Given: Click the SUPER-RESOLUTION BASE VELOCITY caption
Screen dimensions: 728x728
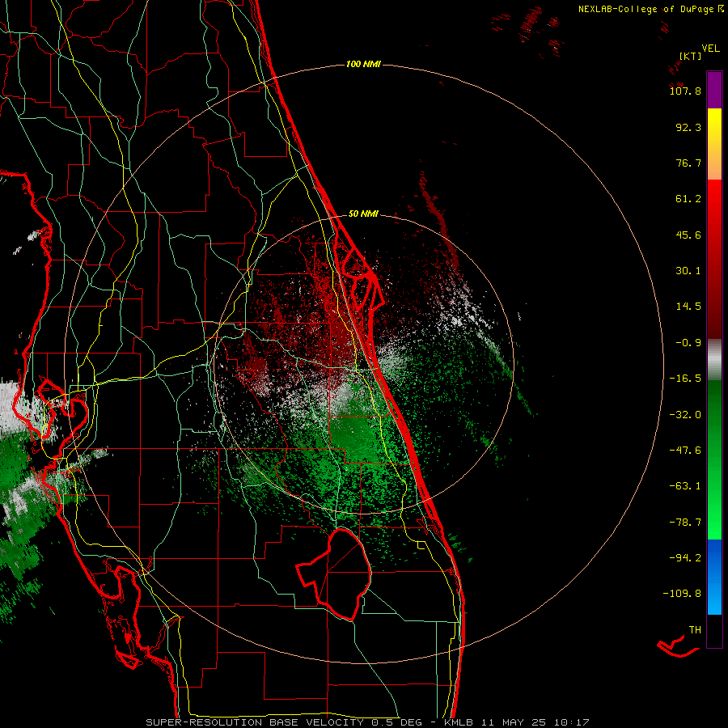Looking at the screenshot, I should pos(255,722).
